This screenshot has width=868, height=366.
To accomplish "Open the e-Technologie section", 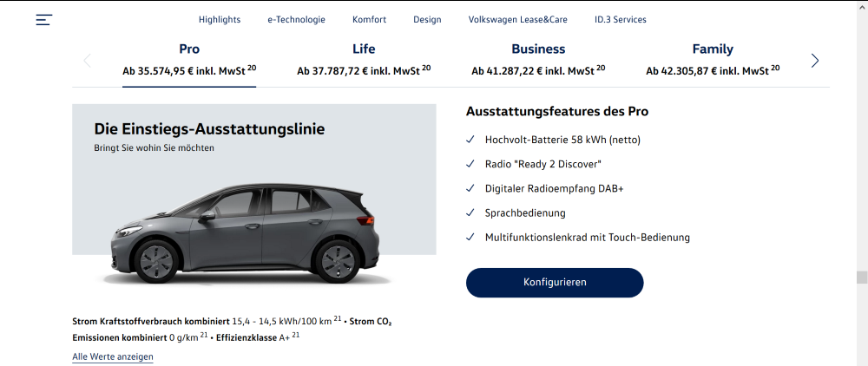I will click(x=296, y=19).
